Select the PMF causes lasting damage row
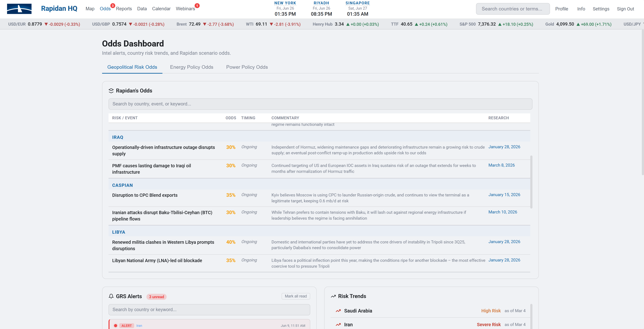644x329 pixels. coord(319,169)
